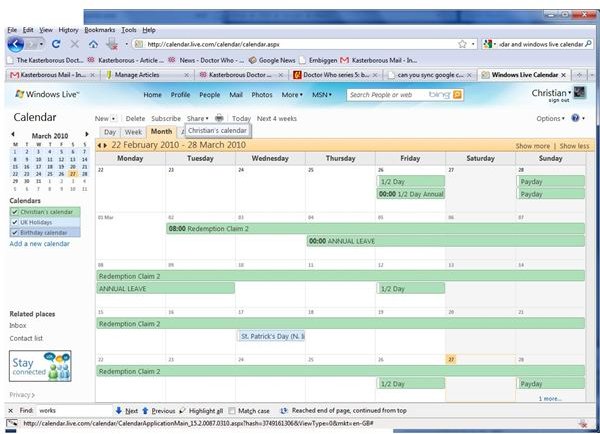Open the Bookmarks menu
Image resolution: width=600 pixels, height=434 pixels.
click(x=100, y=30)
